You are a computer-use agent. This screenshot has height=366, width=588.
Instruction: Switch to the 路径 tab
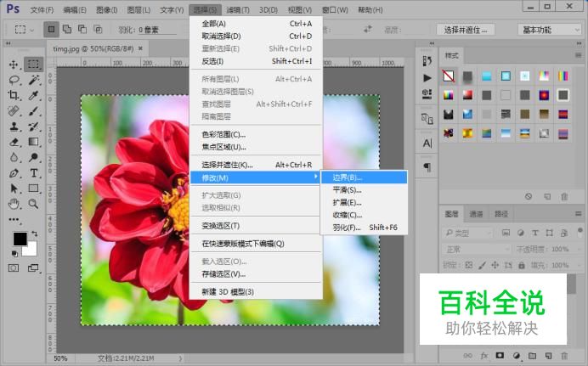501,214
